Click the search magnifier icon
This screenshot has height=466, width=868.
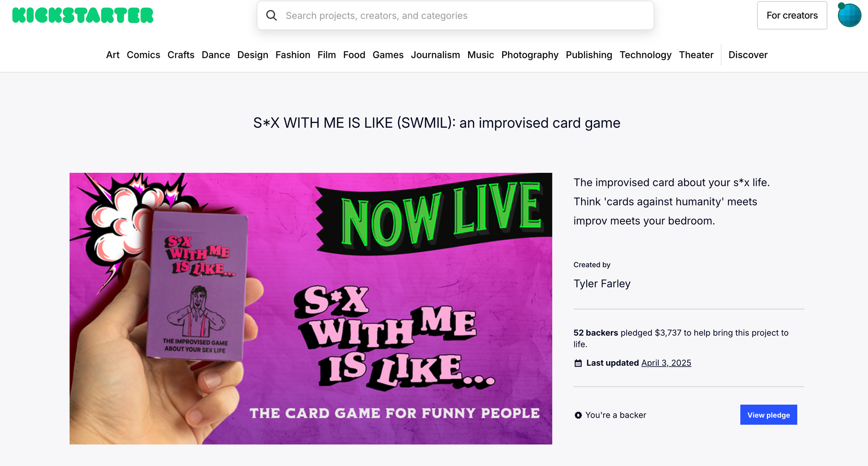click(272, 16)
